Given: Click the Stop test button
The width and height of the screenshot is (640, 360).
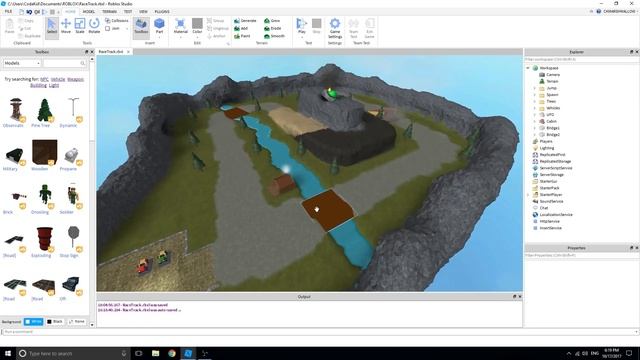Looking at the screenshot, I should [316, 26].
